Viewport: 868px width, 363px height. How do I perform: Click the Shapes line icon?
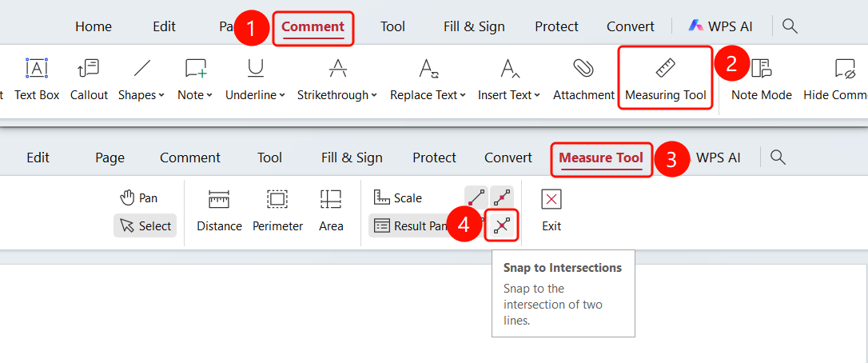click(141, 69)
